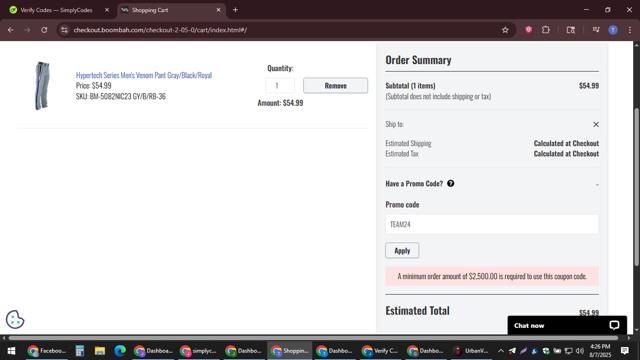Click the minimum order $2,500.00 error message
This screenshot has height=360, width=640.
[492, 276]
